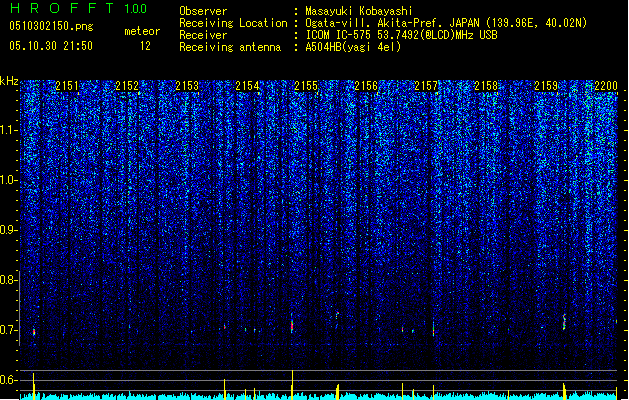Click the 2153 time marker
Screen dimensions: 629x400
(x=187, y=86)
